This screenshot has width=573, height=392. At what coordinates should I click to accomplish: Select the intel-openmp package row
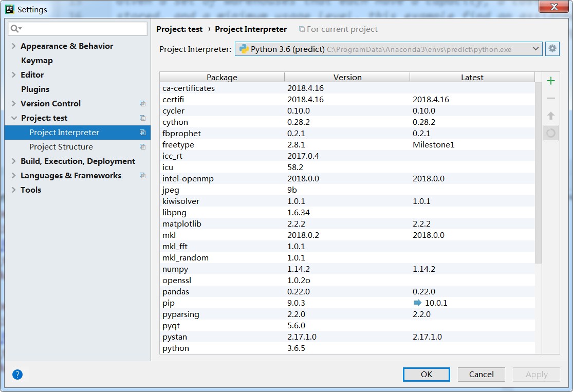347,179
